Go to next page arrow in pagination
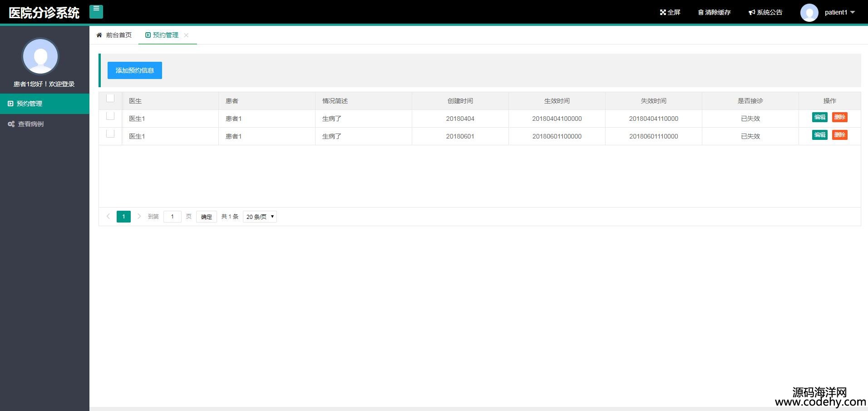This screenshot has height=411, width=868. tap(139, 217)
